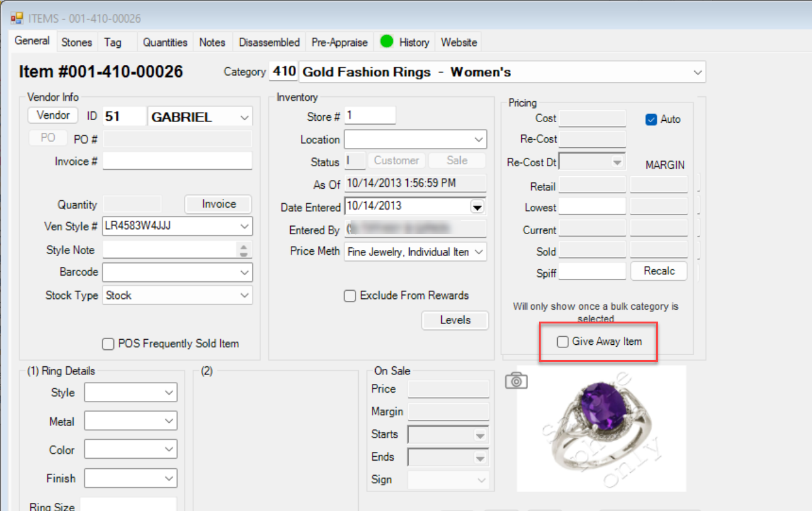Check Exclude From Rewards option
The width and height of the screenshot is (812, 511).
click(x=350, y=296)
